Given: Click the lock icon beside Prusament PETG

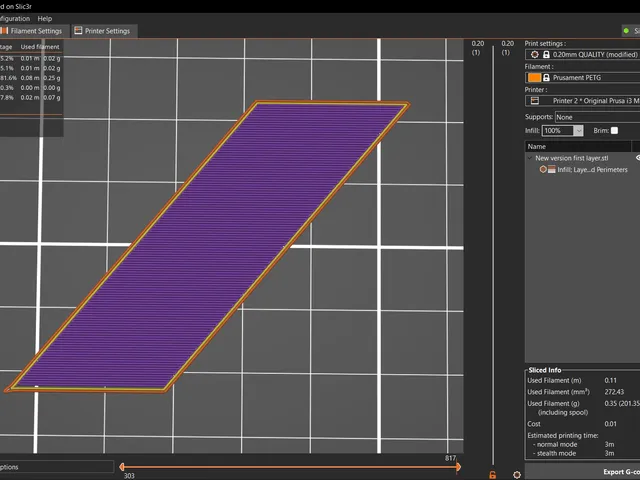Looking at the screenshot, I should (x=546, y=78).
